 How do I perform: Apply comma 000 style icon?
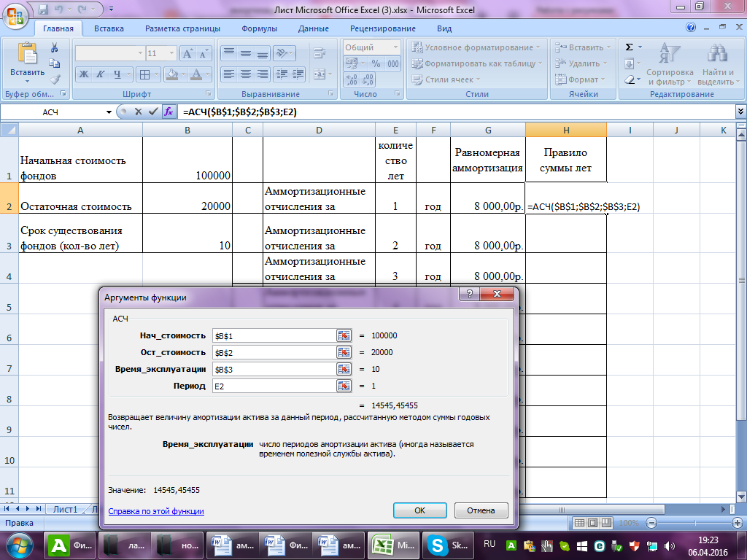pyautogui.click(x=392, y=63)
